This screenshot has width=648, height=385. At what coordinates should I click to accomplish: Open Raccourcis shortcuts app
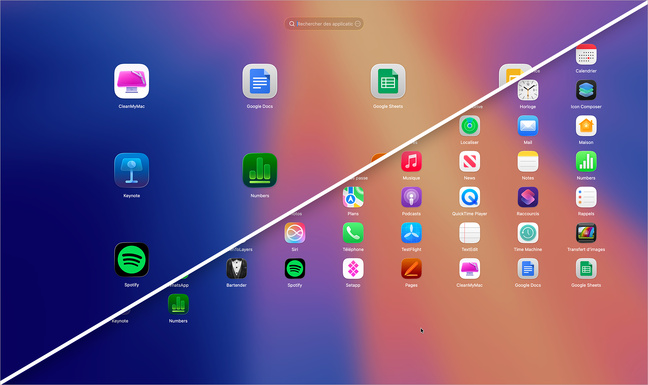pyautogui.click(x=528, y=197)
